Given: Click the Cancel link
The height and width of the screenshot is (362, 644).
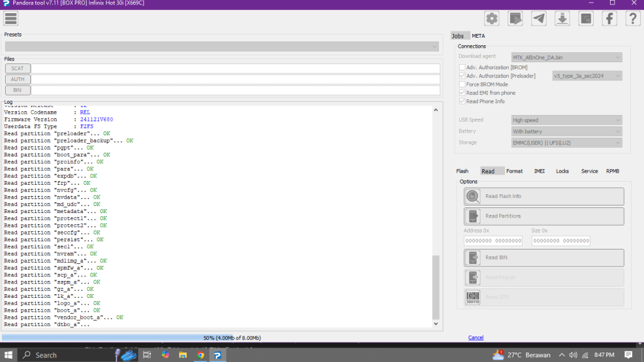Looking at the screenshot, I should click(x=475, y=337).
